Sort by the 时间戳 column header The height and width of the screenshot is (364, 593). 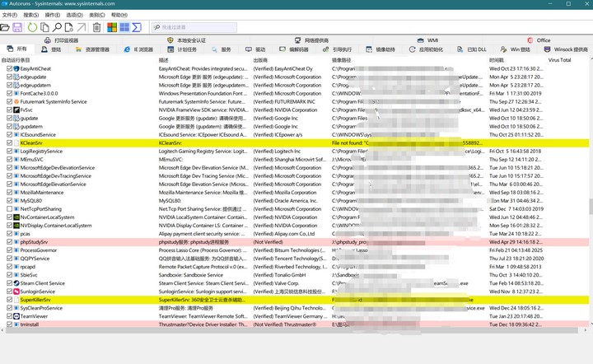click(497, 60)
